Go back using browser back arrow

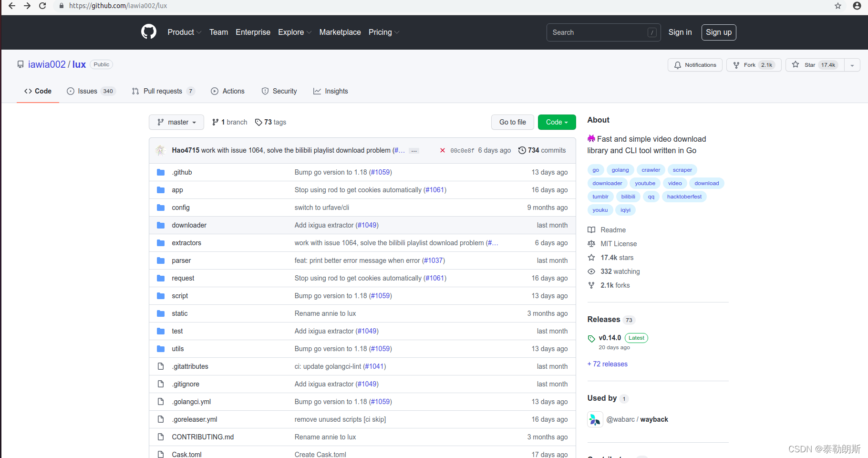pyautogui.click(x=12, y=6)
